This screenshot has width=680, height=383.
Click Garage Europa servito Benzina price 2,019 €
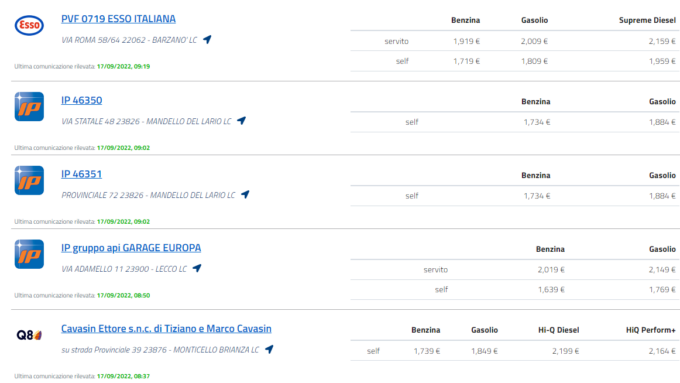551,269
